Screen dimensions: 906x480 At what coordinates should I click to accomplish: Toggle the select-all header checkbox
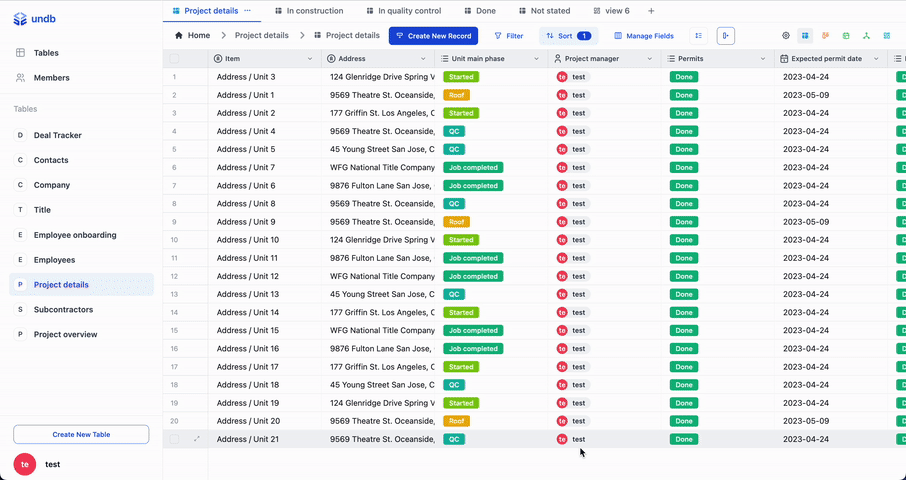[174, 59]
